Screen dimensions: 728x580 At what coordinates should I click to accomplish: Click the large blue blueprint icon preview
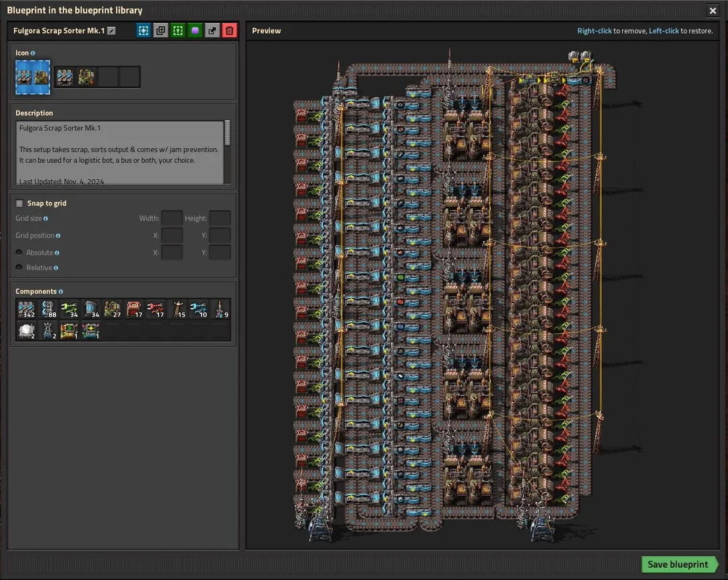[32, 77]
